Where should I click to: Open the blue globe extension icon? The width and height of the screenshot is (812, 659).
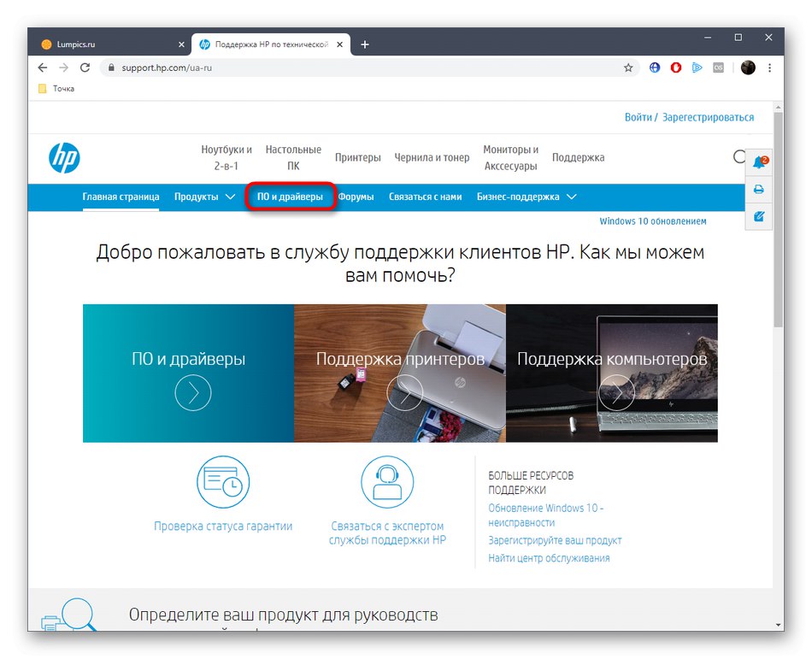(655, 68)
